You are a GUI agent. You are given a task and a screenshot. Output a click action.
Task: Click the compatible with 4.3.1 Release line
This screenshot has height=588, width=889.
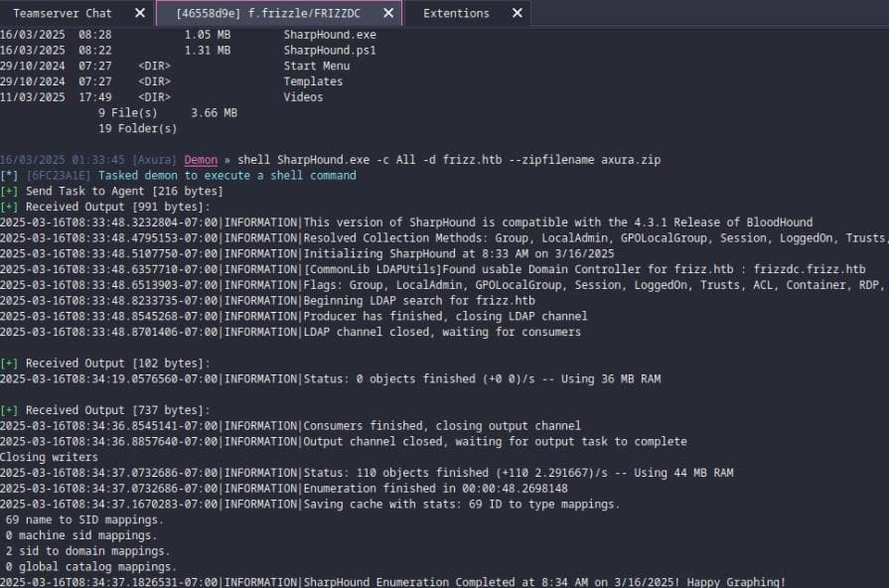coord(406,222)
